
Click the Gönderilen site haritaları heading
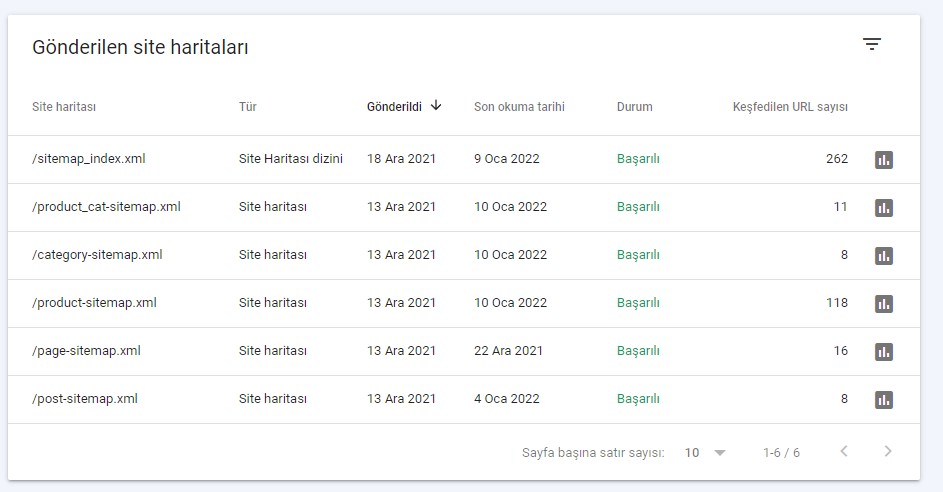pos(140,47)
